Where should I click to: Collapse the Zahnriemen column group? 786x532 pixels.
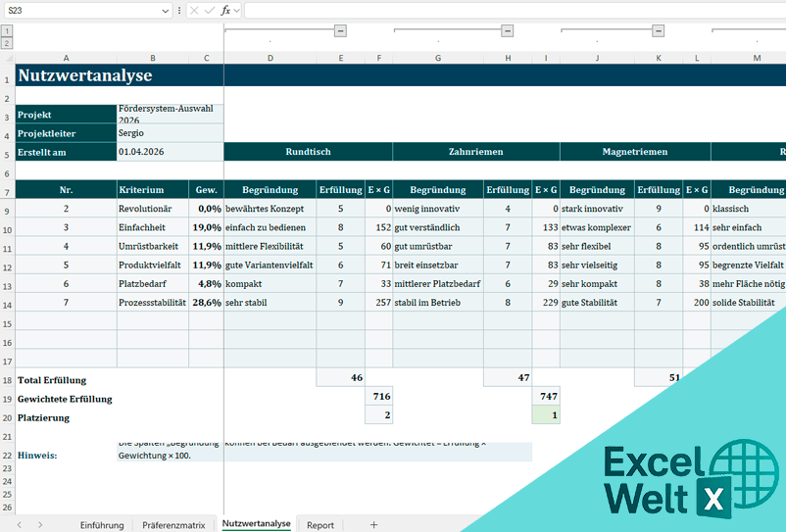(x=508, y=30)
